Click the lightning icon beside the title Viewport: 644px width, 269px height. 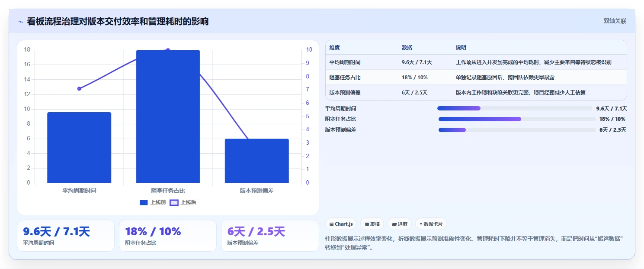[20, 21]
